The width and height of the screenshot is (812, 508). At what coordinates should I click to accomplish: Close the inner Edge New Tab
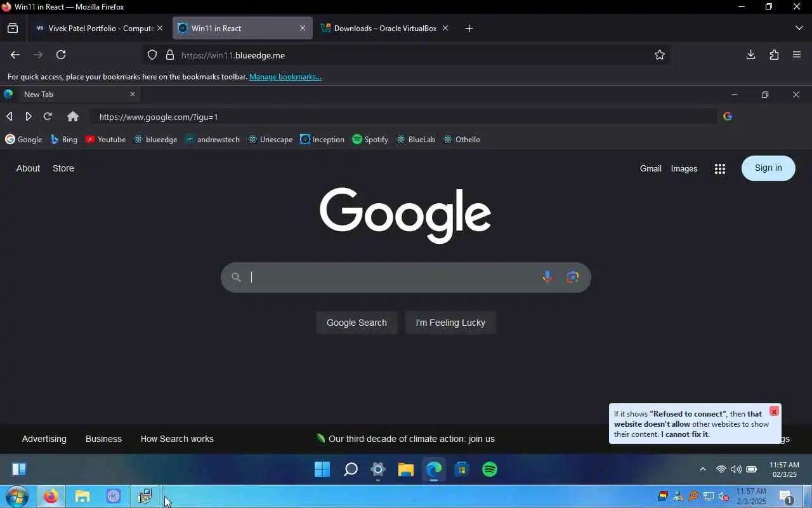pyautogui.click(x=133, y=94)
